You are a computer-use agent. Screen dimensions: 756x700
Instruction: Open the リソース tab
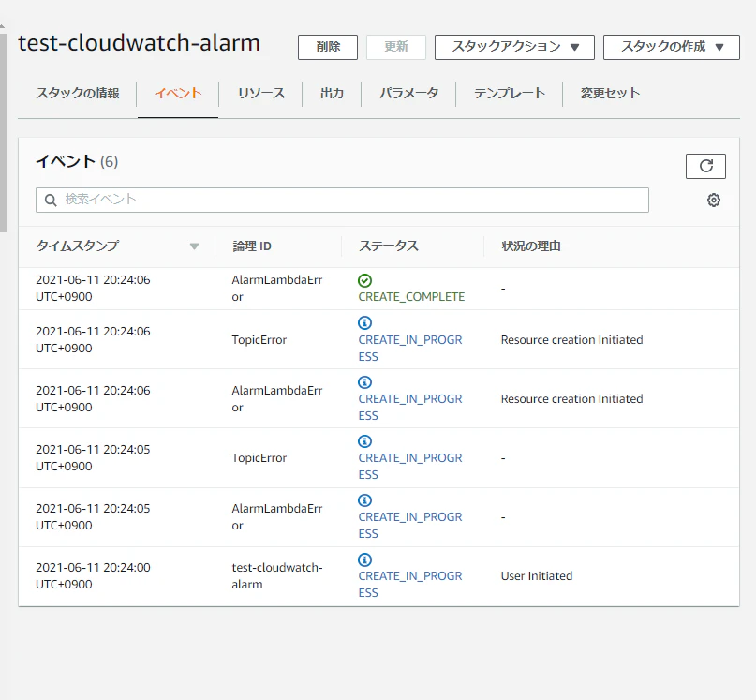261,93
